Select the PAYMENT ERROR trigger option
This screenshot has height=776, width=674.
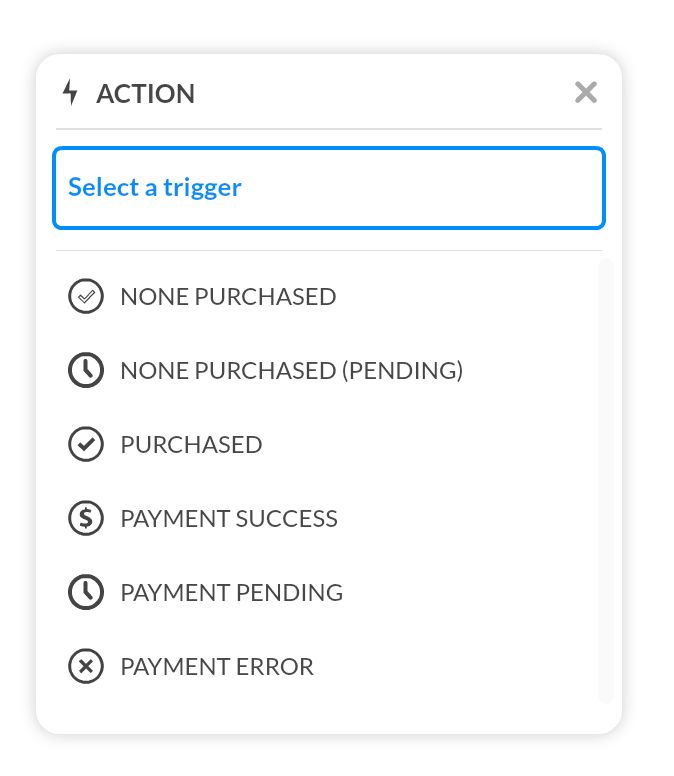tap(217, 667)
